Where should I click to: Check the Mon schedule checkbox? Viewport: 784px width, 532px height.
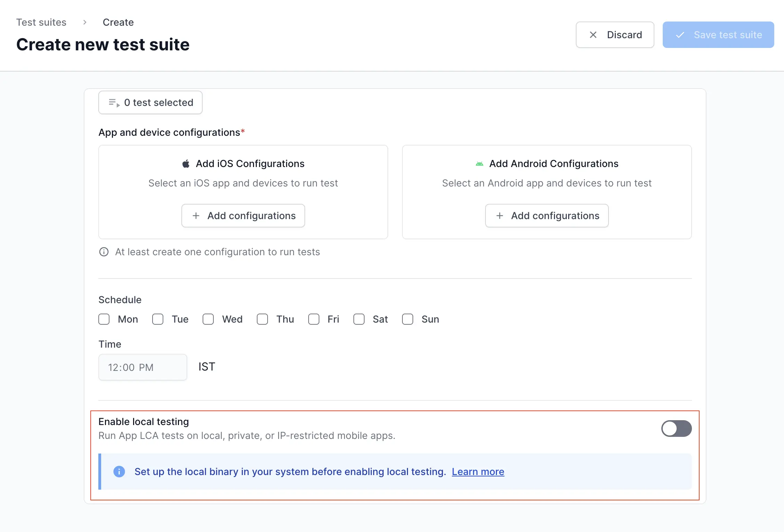(x=104, y=319)
